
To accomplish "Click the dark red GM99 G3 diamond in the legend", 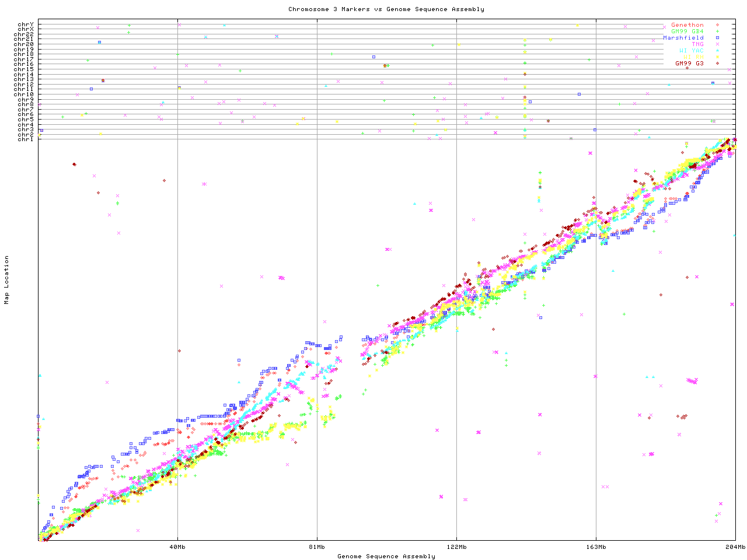I will point(717,64).
